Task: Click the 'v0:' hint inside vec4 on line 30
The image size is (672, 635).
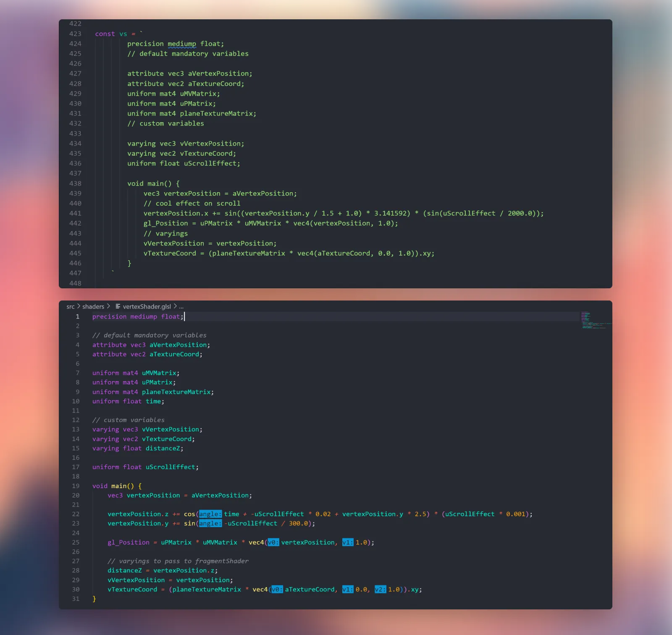Action: click(x=277, y=589)
